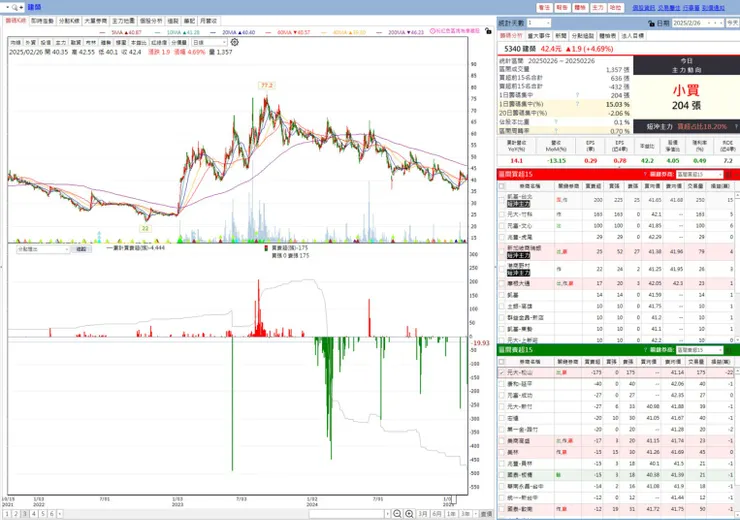Check the 康和-延平 row checkbox
Viewport: 740px width, 520px height.
(x=502, y=384)
